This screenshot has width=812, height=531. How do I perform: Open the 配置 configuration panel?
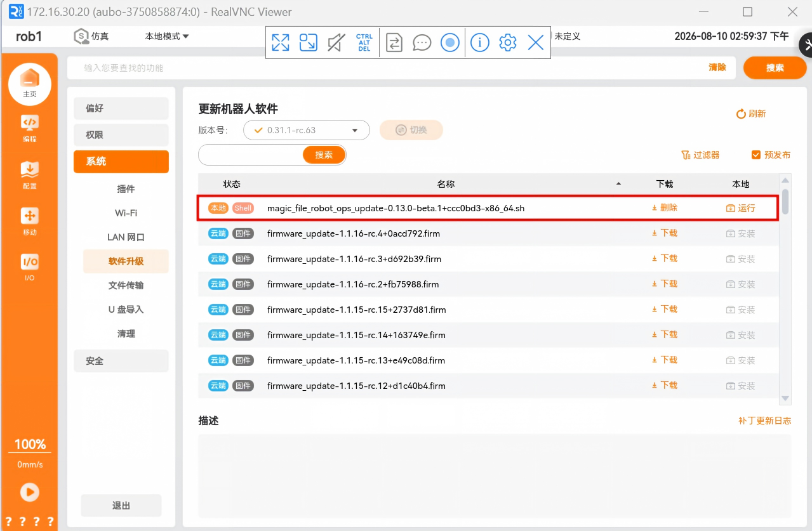click(x=29, y=175)
